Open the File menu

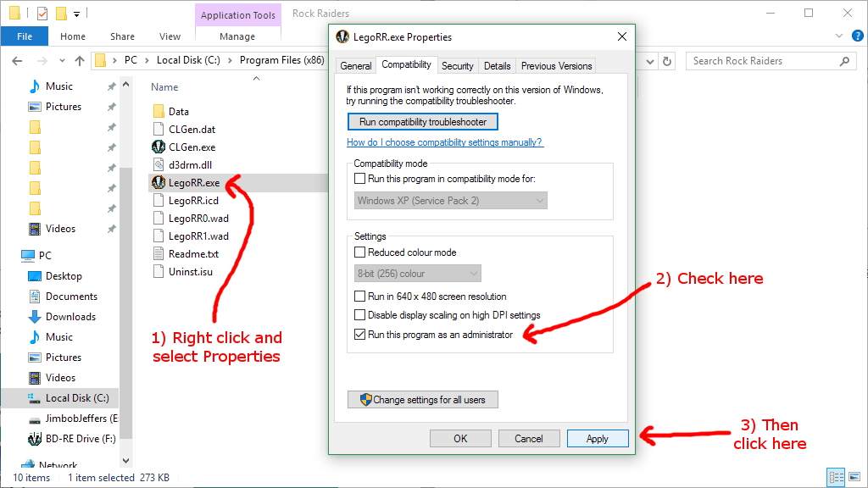pyautogui.click(x=25, y=36)
